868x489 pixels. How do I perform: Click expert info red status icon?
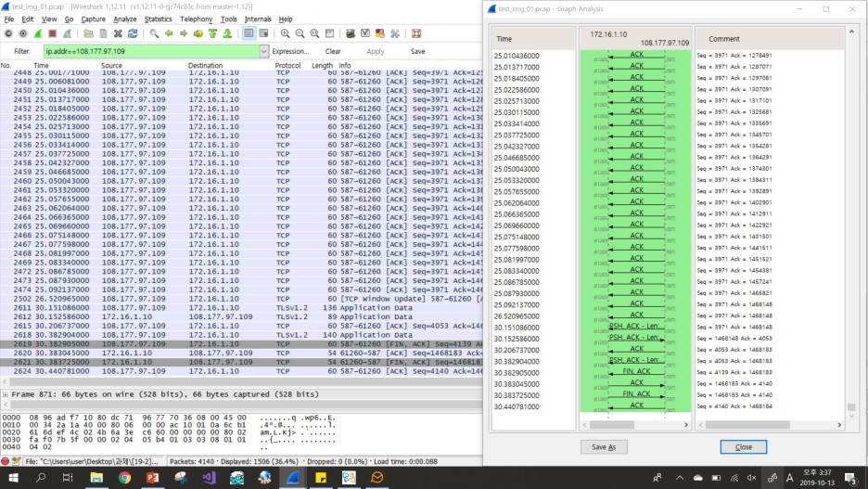click(5, 461)
